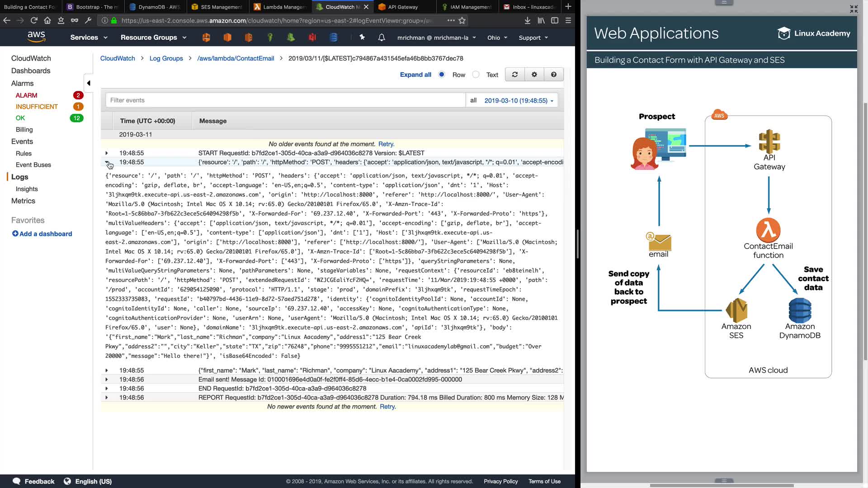Click the Expand all link
Viewport: 868px width, 488px height.
415,75
